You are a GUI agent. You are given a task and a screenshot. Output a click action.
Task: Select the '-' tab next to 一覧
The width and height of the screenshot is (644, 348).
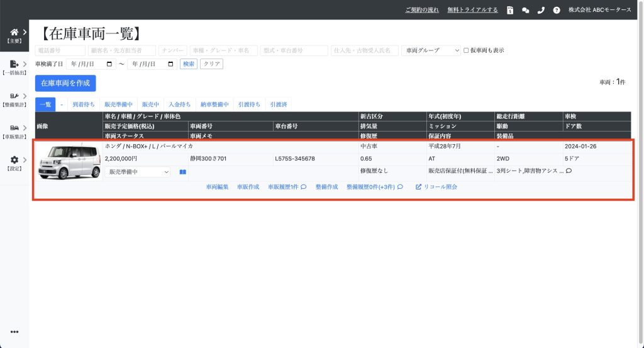pyautogui.click(x=62, y=104)
